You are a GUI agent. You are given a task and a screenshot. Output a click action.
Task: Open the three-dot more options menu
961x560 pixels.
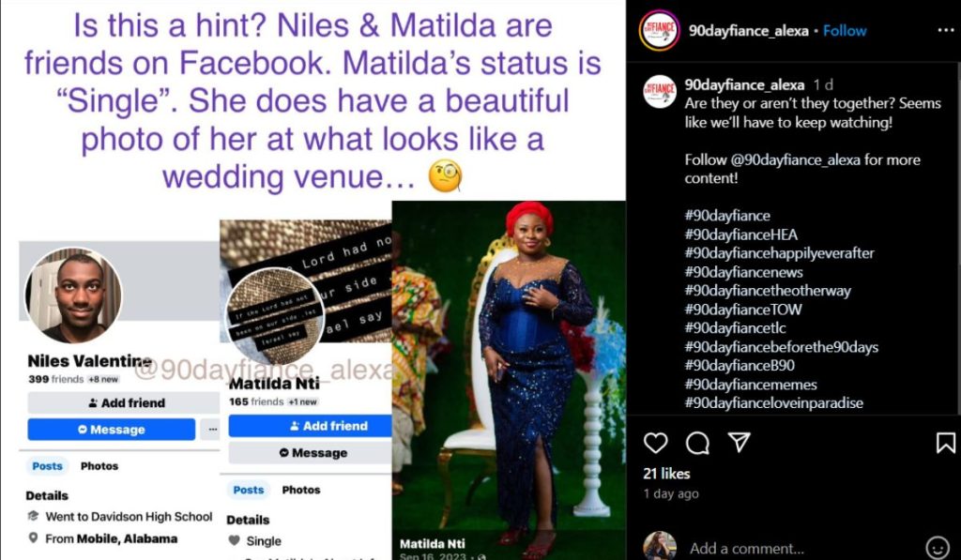946,31
